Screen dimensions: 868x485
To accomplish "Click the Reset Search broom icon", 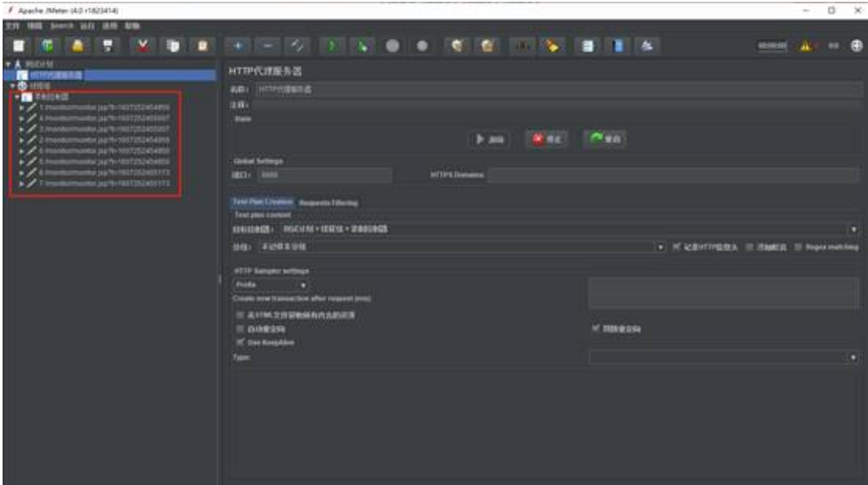I will pos(552,46).
